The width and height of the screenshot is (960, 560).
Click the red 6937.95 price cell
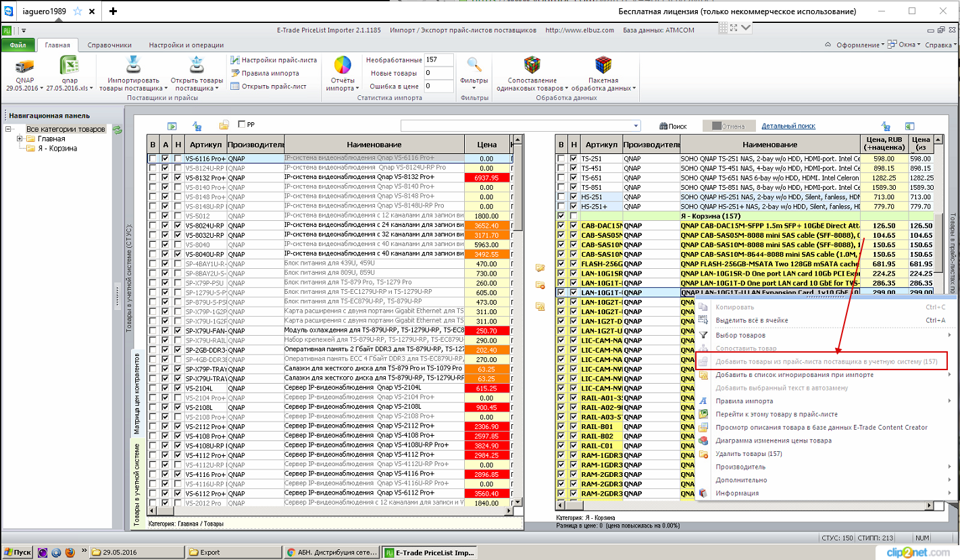[x=486, y=178]
